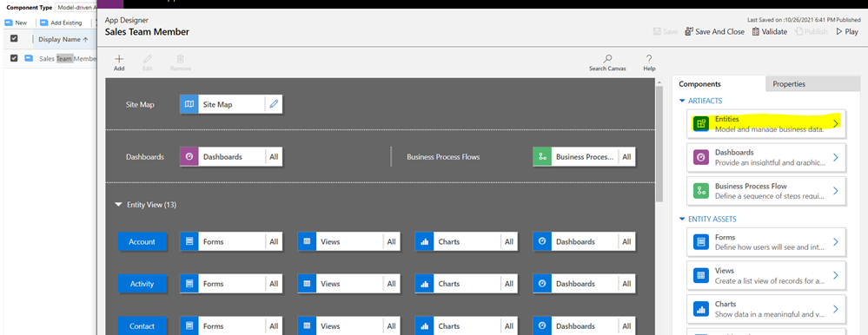Click Add Existing in solution toolbar
Image resolution: width=868 pixels, height=335 pixels.
click(x=62, y=23)
